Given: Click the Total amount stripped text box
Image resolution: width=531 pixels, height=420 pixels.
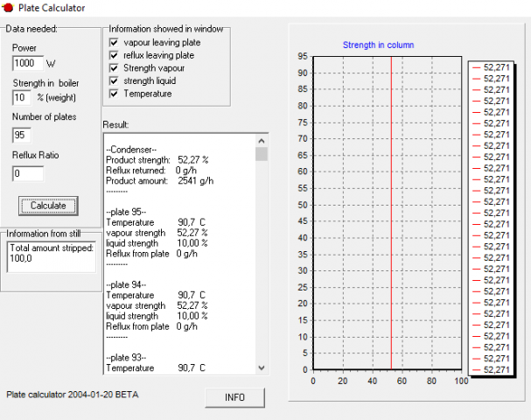Looking at the screenshot, I should pos(50,256).
